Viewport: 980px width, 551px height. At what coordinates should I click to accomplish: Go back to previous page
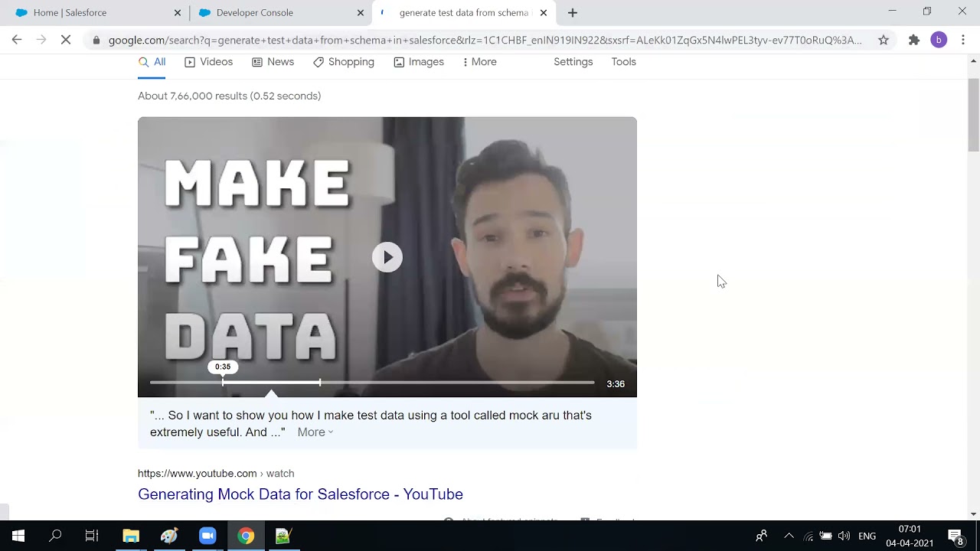click(17, 40)
